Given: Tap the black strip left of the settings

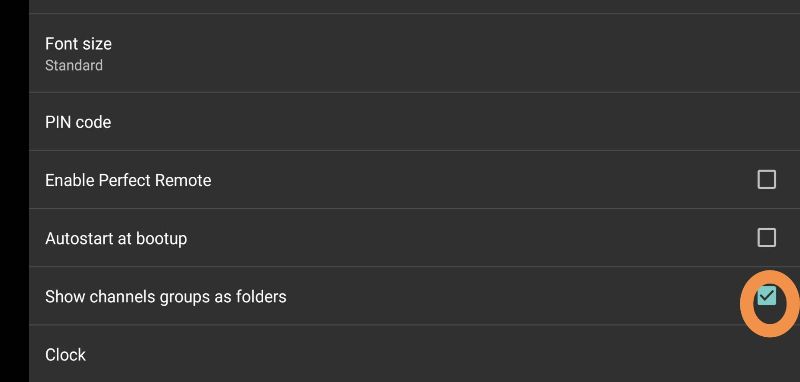Looking at the screenshot, I should click(x=14, y=191).
